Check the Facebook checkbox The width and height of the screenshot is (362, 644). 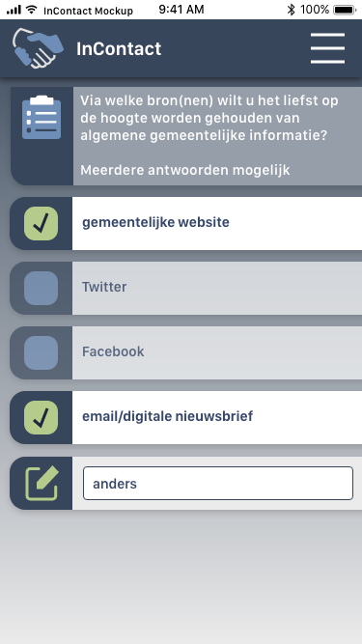pos(42,352)
